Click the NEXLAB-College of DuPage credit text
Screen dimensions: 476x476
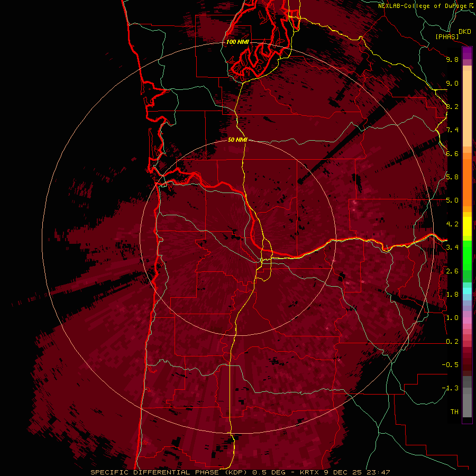click(422, 6)
